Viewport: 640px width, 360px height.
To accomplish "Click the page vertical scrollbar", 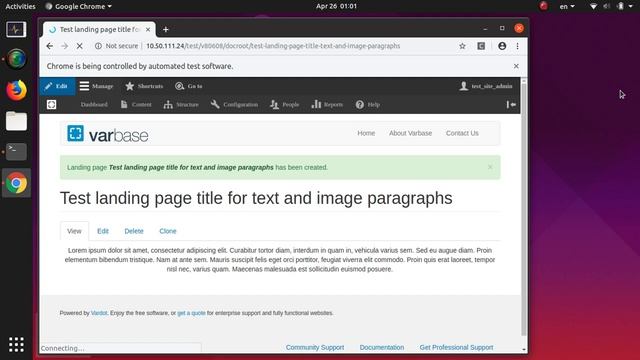I will [524, 210].
